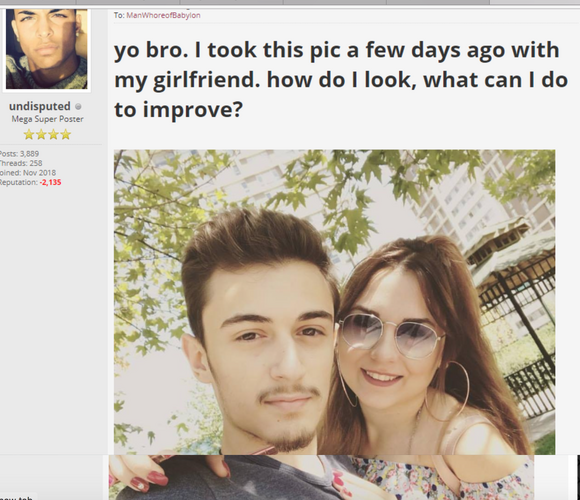
Task: Open the poster's avatar picture
Action: click(x=47, y=48)
